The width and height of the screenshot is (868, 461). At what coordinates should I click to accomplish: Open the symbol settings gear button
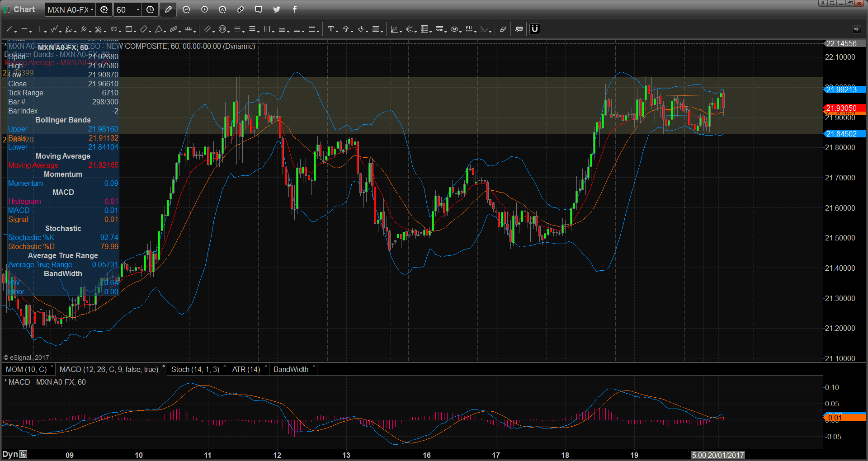pos(104,9)
